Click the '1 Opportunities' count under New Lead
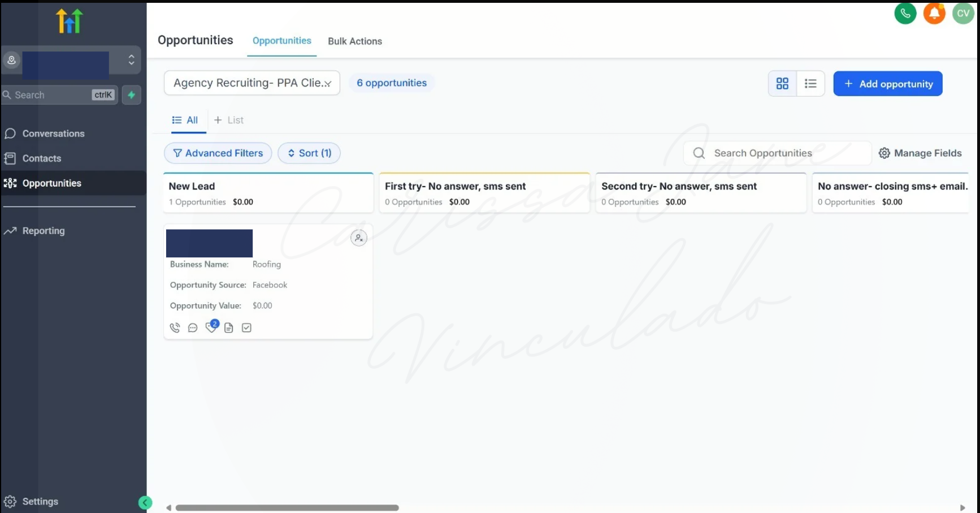The width and height of the screenshot is (980, 513). tap(197, 202)
